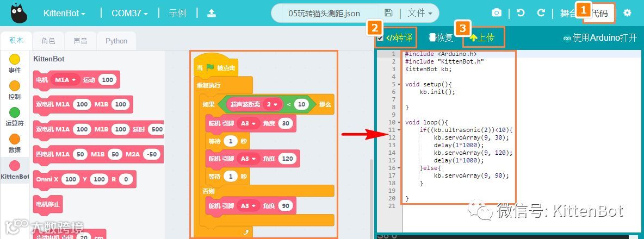Image resolution: width=644 pixels, height=239 pixels.
Task: Click the save disk icon
Action: (388, 13)
